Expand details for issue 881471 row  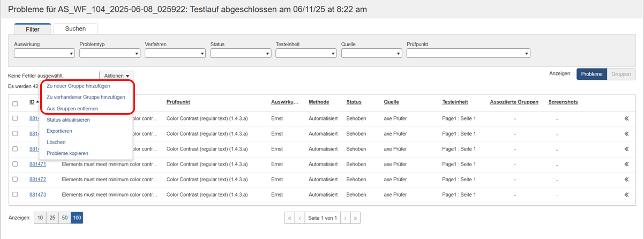[x=626, y=164]
